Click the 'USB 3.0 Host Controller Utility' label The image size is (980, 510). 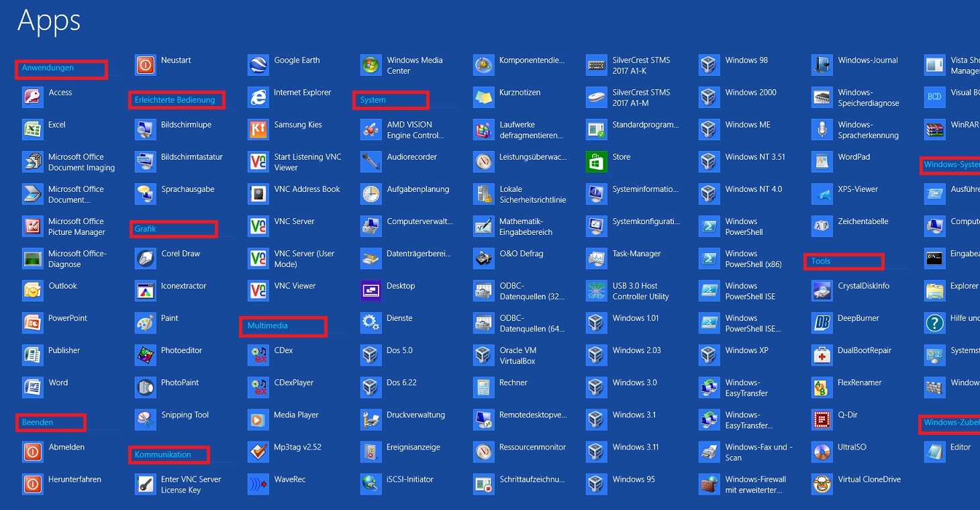(x=640, y=291)
